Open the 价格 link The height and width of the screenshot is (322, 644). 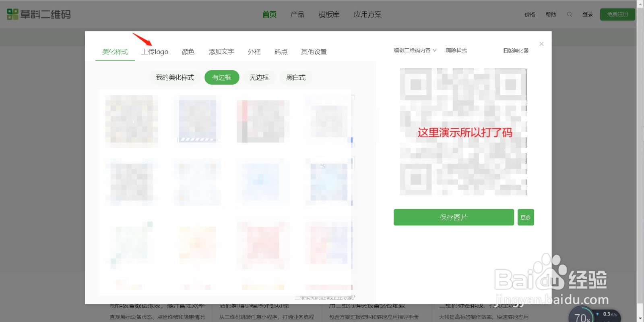[x=530, y=15]
